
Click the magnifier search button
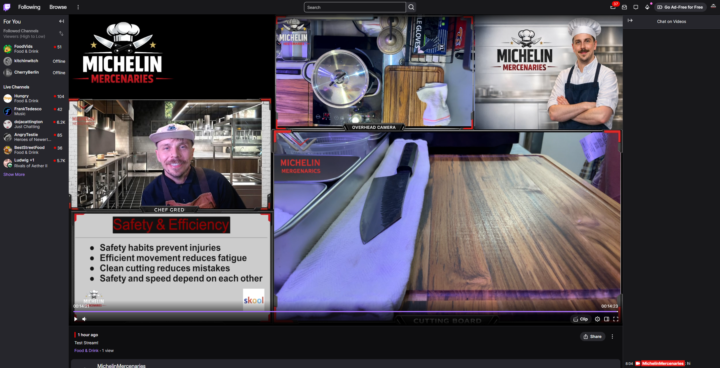[x=411, y=7]
